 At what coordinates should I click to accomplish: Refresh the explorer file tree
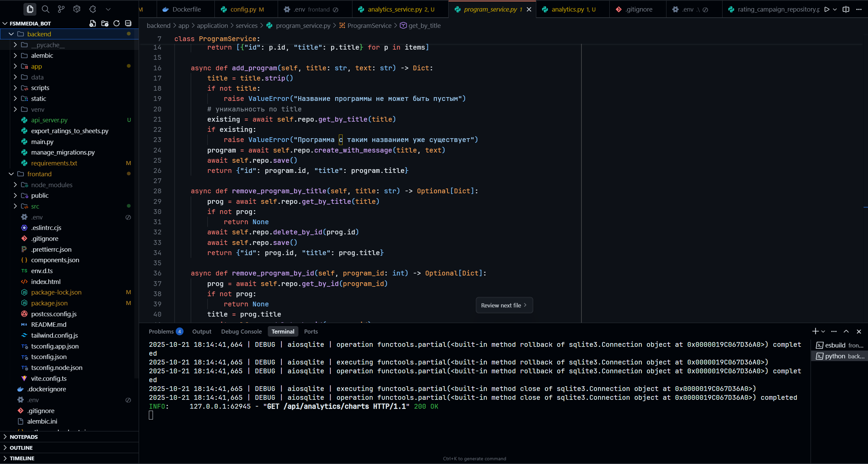[x=117, y=23]
